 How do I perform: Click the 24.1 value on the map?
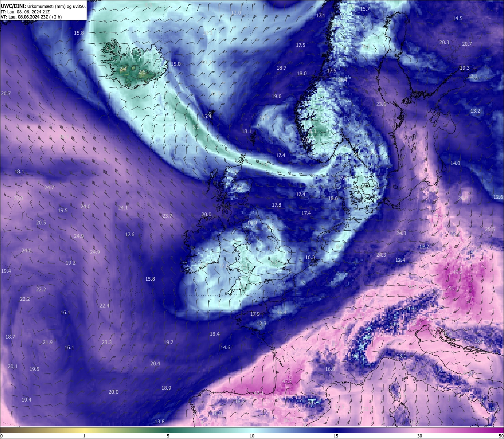pos(123,207)
